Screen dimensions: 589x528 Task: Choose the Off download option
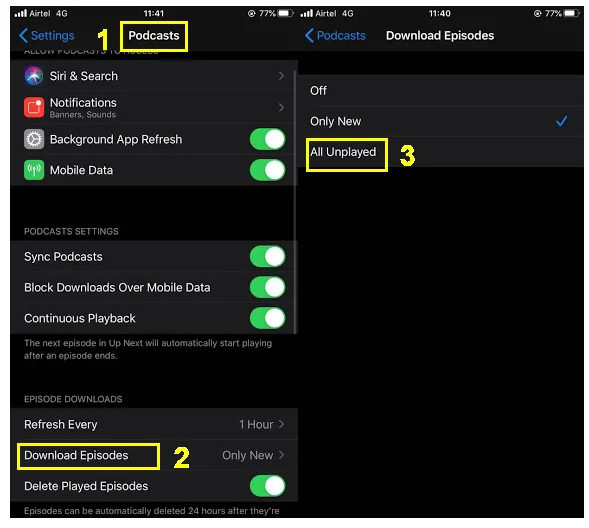tap(441, 91)
